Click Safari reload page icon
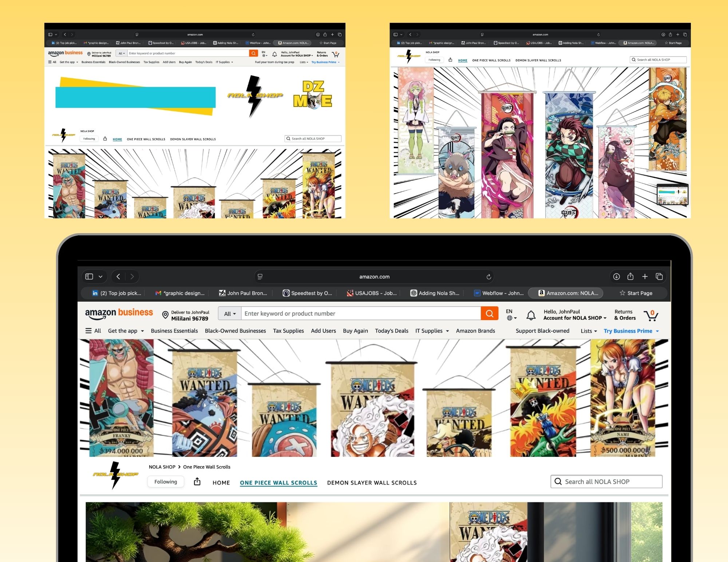Image resolution: width=728 pixels, height=562 pixels. (x=488, y=277)
